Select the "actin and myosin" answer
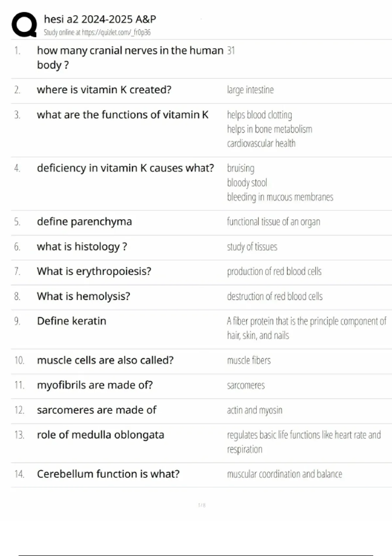 [x=254, y=410]
